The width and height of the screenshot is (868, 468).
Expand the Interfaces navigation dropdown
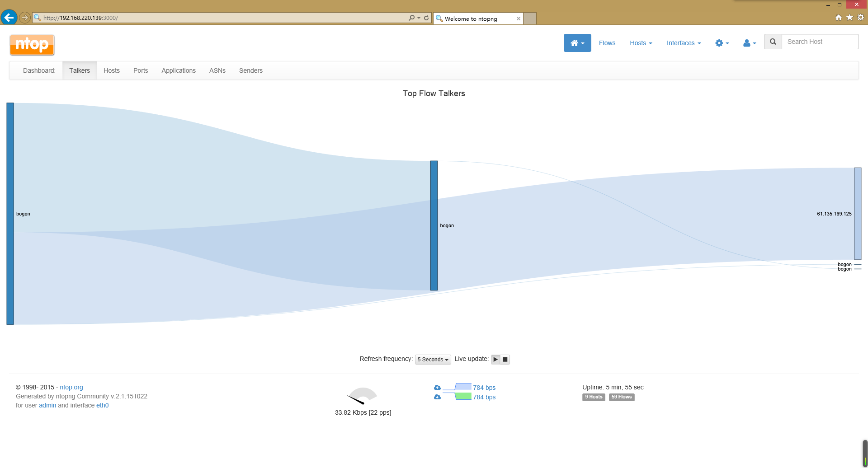[684, 43]
